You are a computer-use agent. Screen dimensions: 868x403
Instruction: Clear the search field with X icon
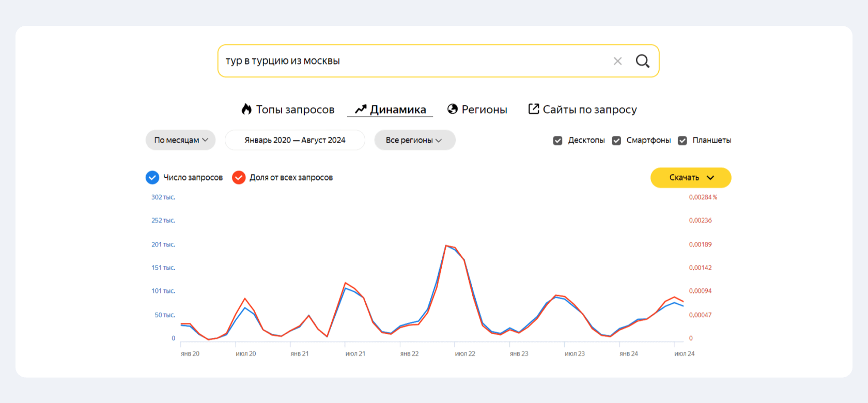pyautogui.click(x=617, y=61)
